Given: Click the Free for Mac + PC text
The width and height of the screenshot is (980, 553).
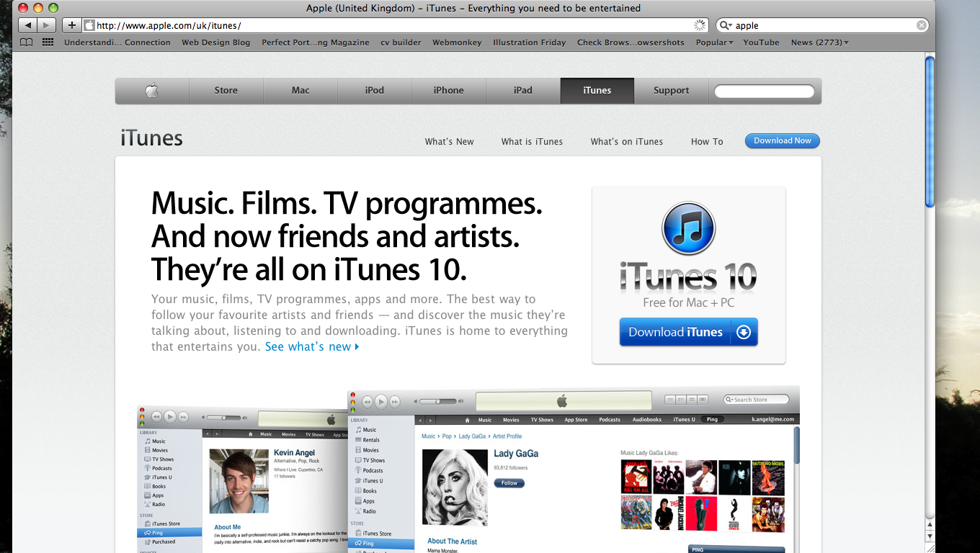Looking at the screenshot, I should pyautogui.click(x=688, y=302).
